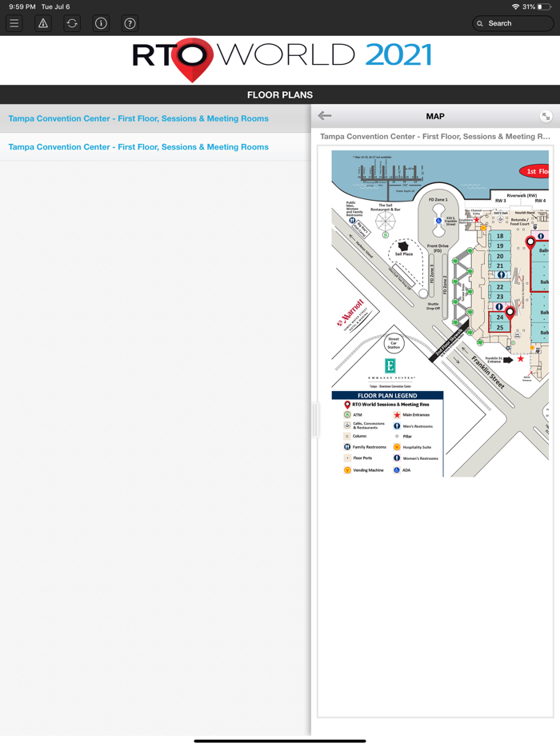560x747 pixels.
Task: Tap the Cafés, Concessions legend icon
Action: pyautogui.click(x=347, y=425)
